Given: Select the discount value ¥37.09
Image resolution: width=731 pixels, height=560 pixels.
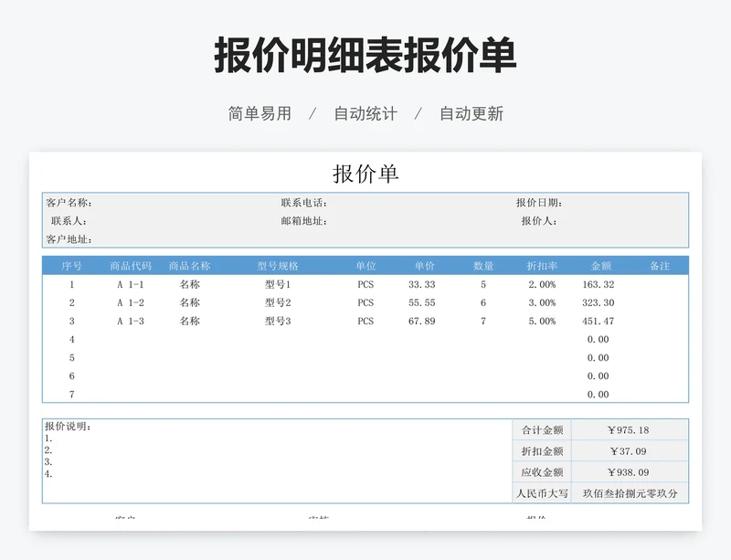Looking at the screenshot, I should coord(629,451).
